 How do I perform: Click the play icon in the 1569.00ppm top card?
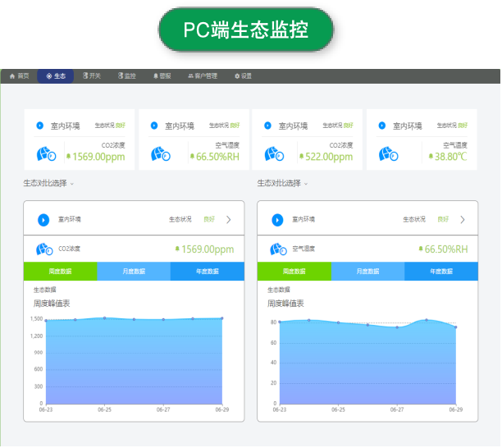(39, 126)
